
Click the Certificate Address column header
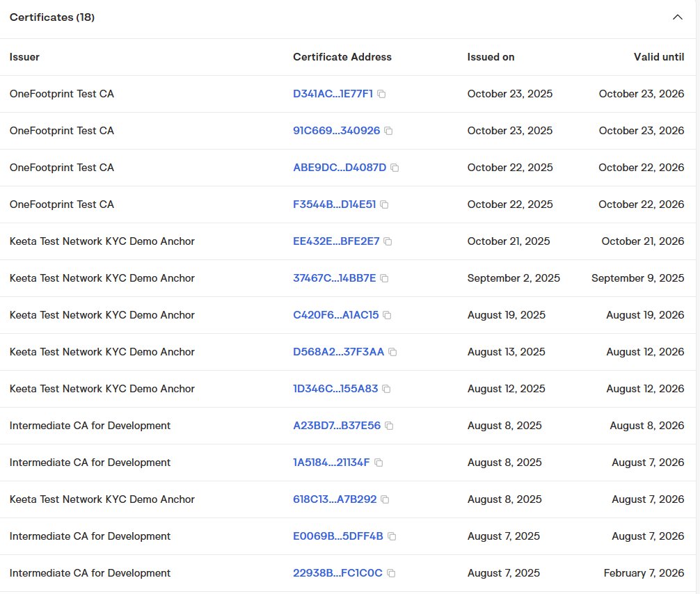[x=342, y=57]
